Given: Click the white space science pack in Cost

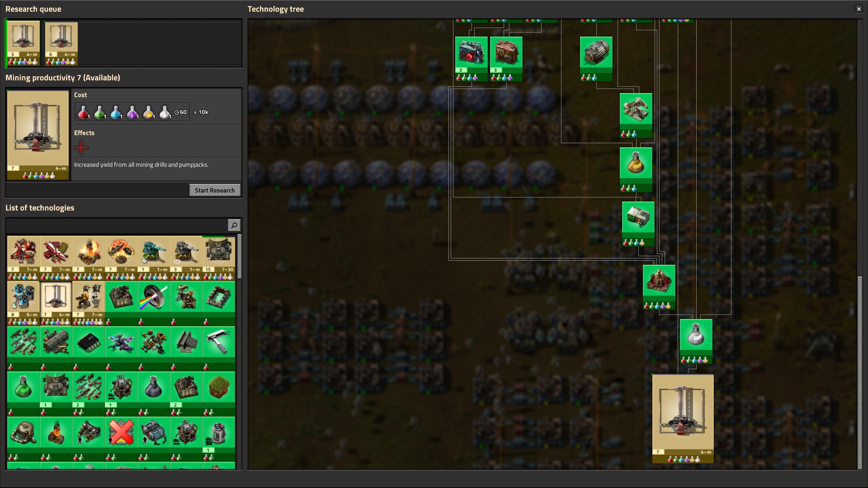Looking at the screenshot, I should (165, 113).
